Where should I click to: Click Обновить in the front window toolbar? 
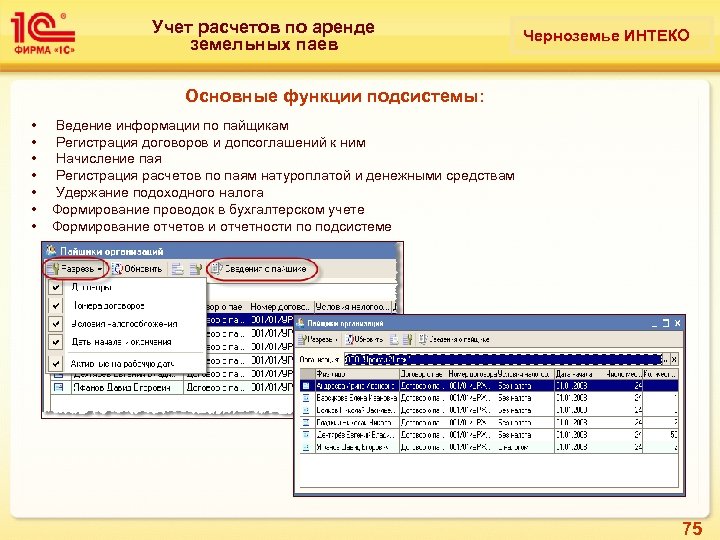[x=365, y=340]
